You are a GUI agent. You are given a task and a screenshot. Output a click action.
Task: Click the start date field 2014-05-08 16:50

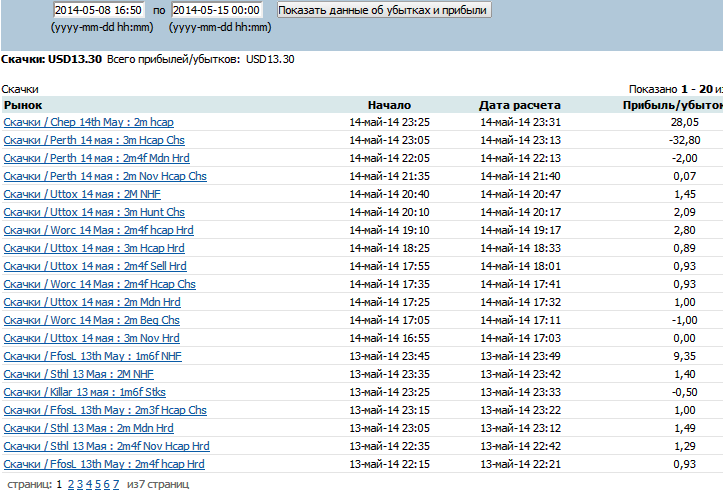(x=98, y=10)
